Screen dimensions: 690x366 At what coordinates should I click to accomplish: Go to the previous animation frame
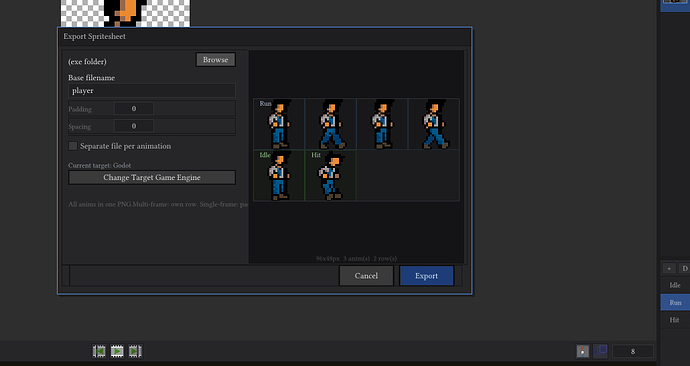point(99,351)
